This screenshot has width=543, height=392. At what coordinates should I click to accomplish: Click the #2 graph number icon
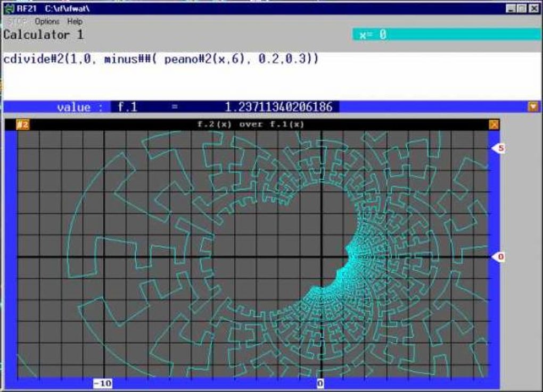[23, 124]
